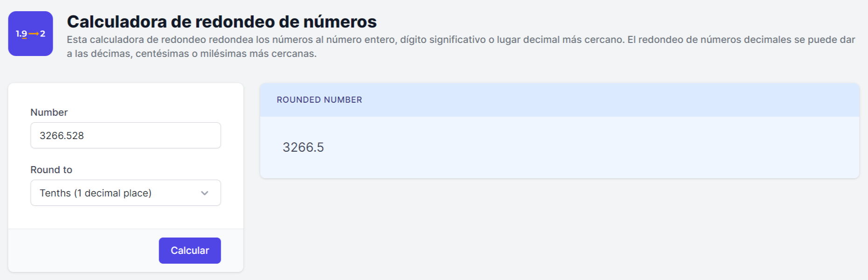Screen dimensions: 868x280
Task: Open the Round to dropdown
Action: 125,193
